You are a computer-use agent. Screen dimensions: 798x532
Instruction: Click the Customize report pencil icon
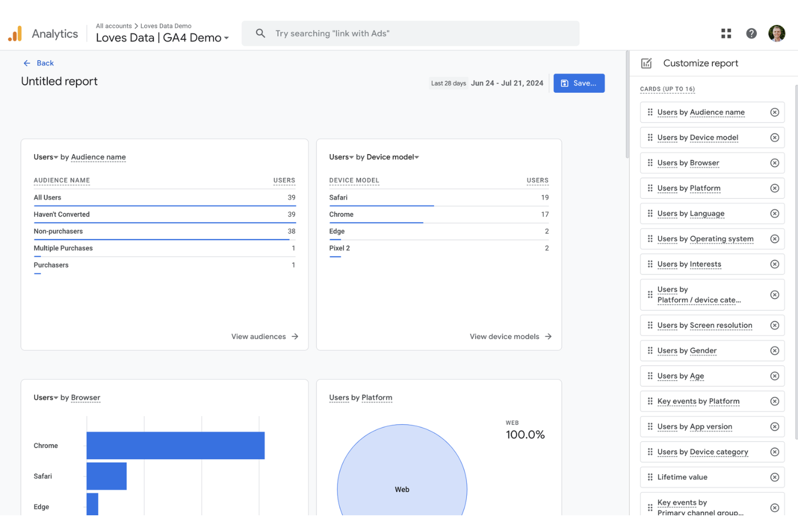[x=646, y=63]
